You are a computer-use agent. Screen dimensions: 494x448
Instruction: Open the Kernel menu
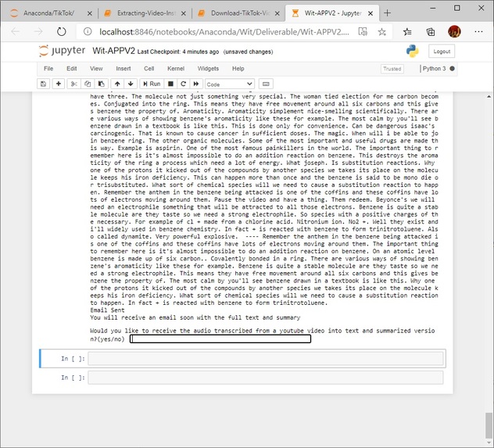(x=176, y=68)
